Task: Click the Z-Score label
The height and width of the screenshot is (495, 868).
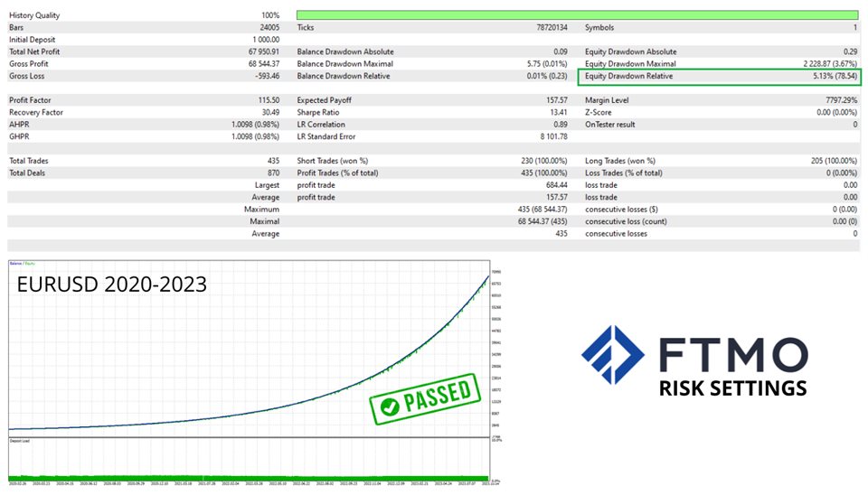Action: [x=599, y=112]
